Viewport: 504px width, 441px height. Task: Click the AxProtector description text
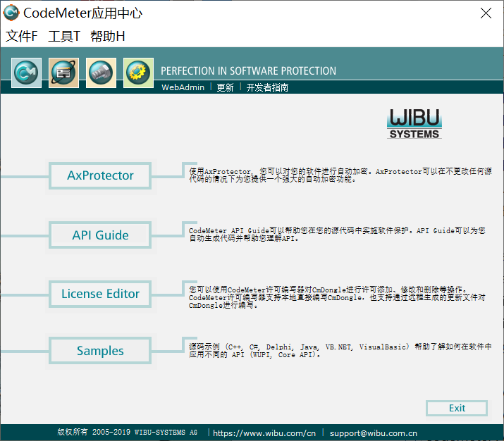(x=340, y=175)
